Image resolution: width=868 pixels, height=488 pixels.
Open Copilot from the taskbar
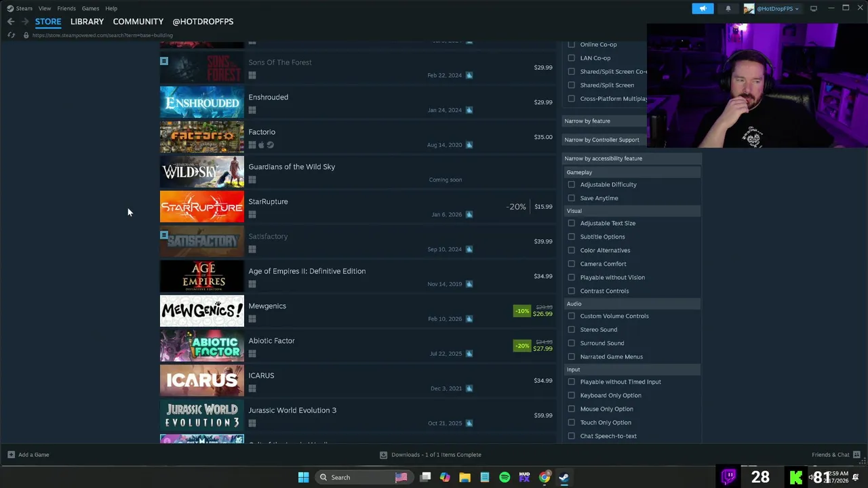(x=445, y=477)
